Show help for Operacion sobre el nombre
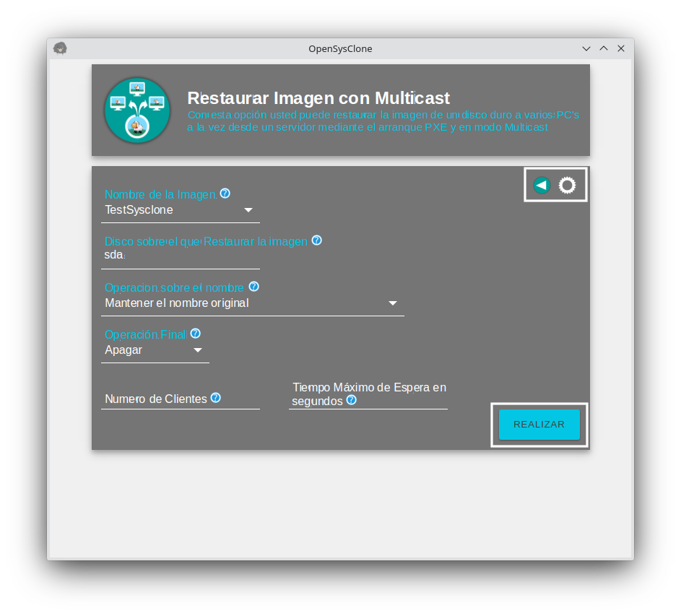 click(x=253, y=287)
